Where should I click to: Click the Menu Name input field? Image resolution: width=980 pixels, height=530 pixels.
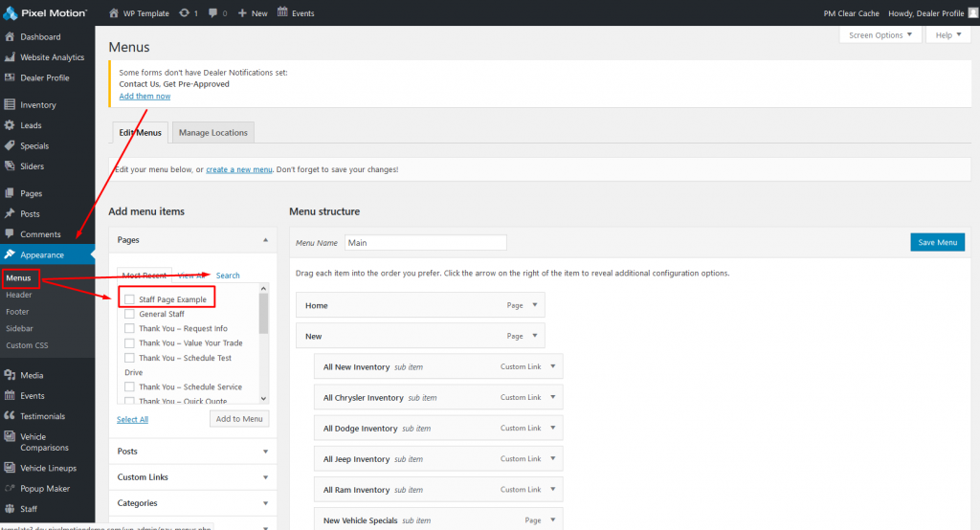coord(426,242)
